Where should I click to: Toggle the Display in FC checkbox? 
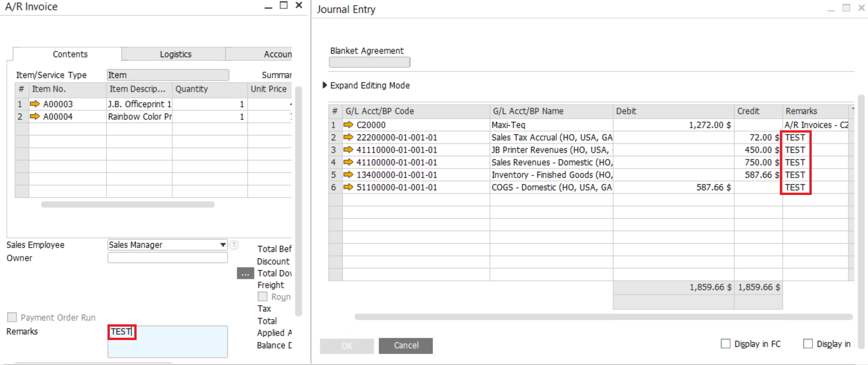click(725, 344)
